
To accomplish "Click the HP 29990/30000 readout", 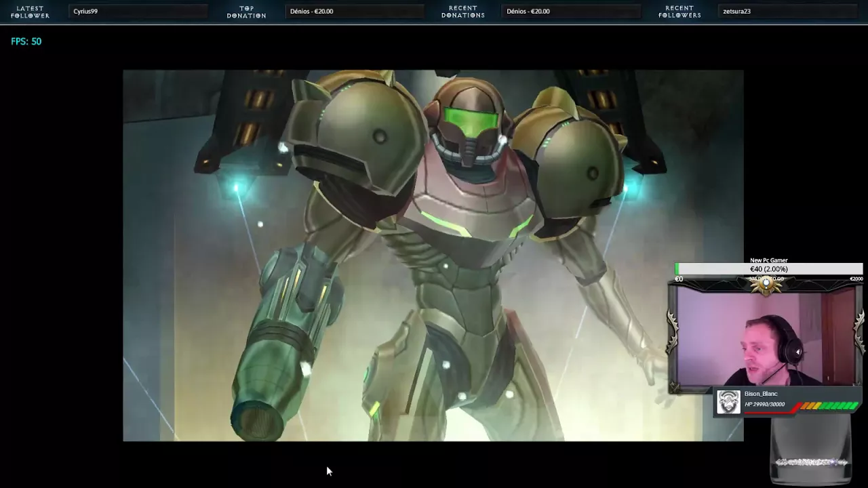I will [765, 405].
